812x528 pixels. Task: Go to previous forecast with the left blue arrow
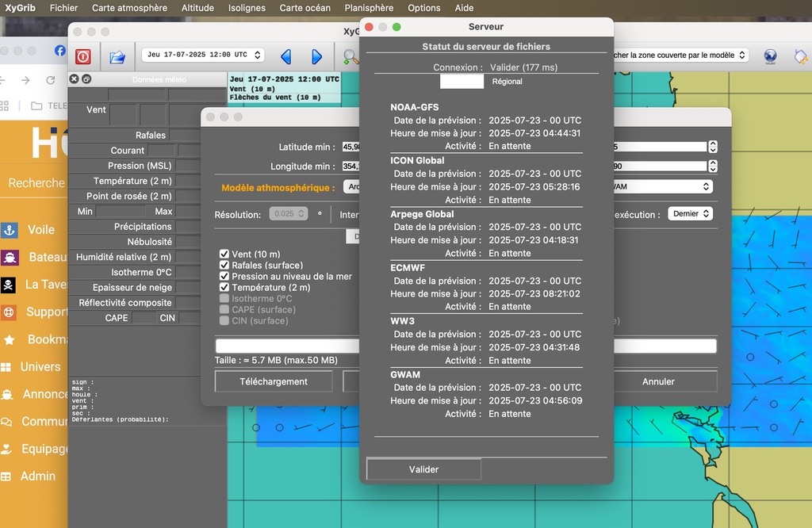click(x=285, y=56)
